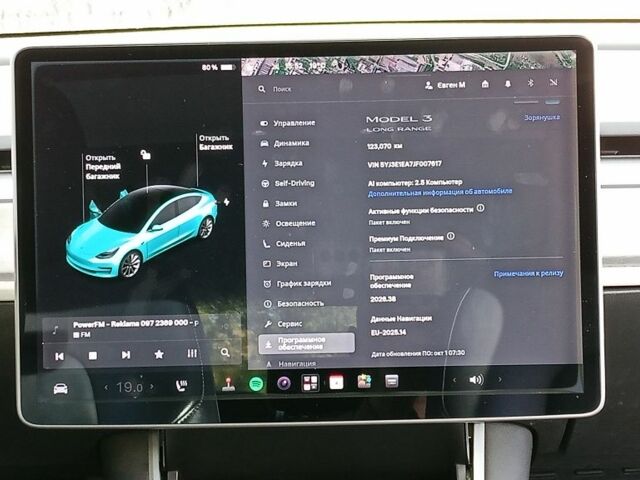
Task: Tap the music note album art thumbnail
Action: pos(56,330)
